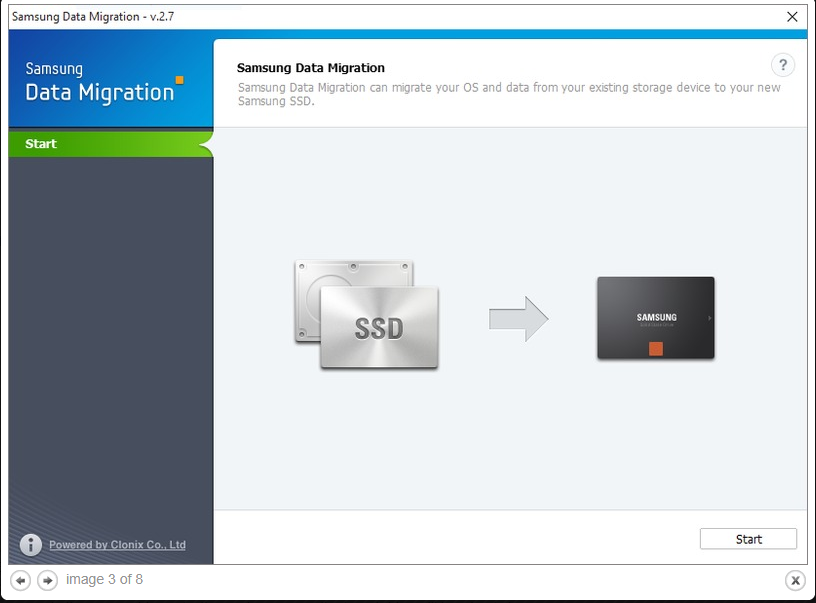816x603 pixels.
Task: Go to the next image arrow
Action: click(x=47, y=580)
